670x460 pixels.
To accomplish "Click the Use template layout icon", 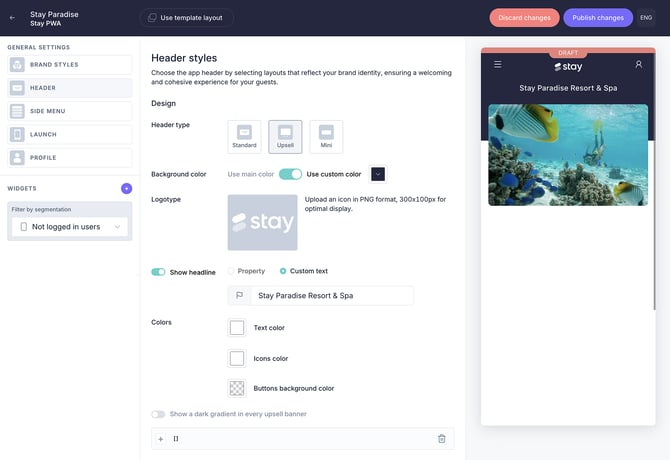I will [152, 18].
